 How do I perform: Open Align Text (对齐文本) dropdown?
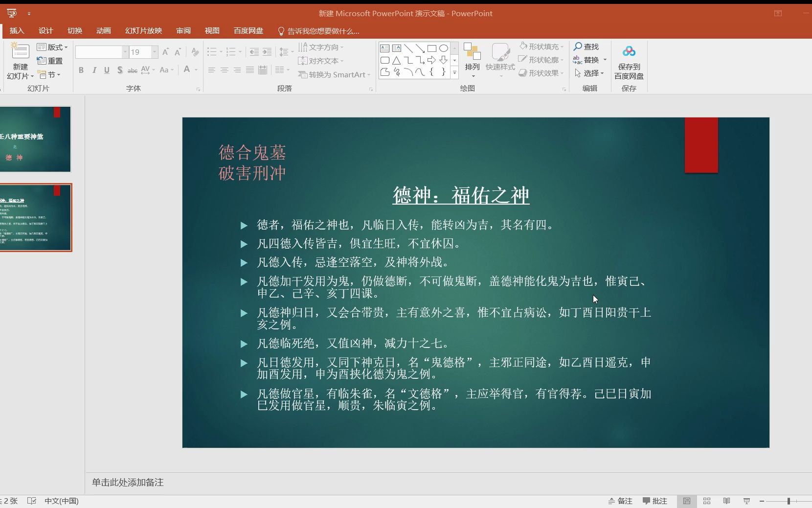pos(321,61)
